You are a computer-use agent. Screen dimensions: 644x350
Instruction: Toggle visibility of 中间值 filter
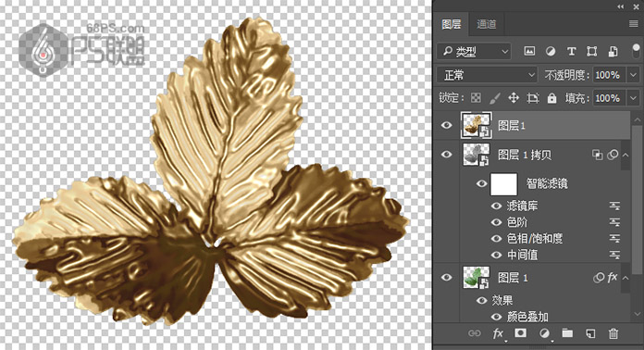(497, 256)
